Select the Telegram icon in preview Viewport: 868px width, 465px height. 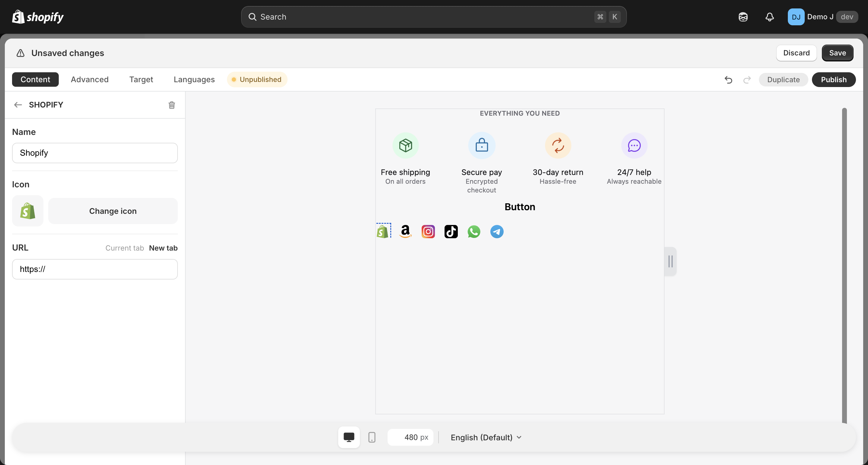(497, 231)
